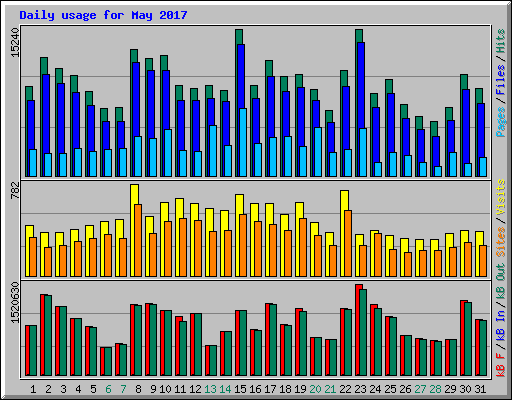Click day 15 on the x-axis

click(240, 389)
